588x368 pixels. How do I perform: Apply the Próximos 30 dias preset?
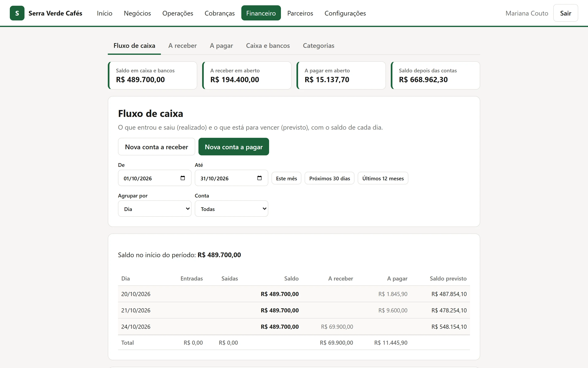pyautogui.click(x=330, y=178)
